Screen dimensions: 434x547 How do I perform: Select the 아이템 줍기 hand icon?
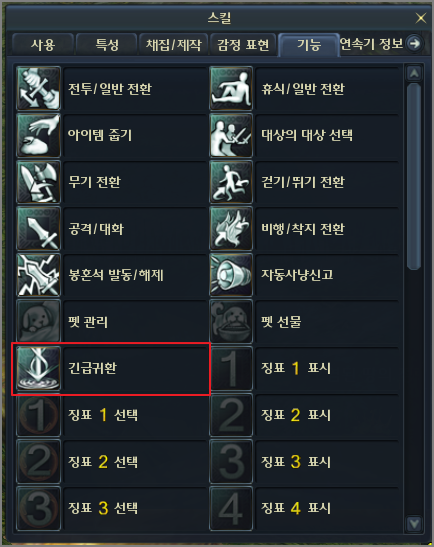[38, 135]
